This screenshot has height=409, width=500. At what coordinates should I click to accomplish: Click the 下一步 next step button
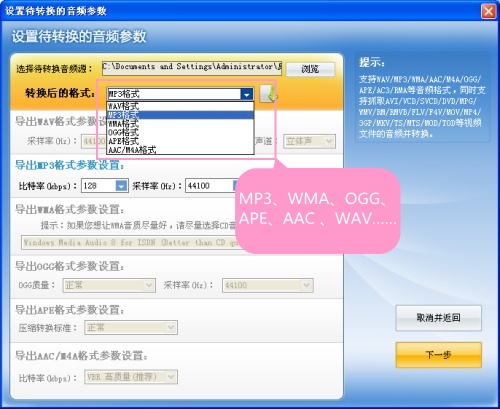pos(439,355)
